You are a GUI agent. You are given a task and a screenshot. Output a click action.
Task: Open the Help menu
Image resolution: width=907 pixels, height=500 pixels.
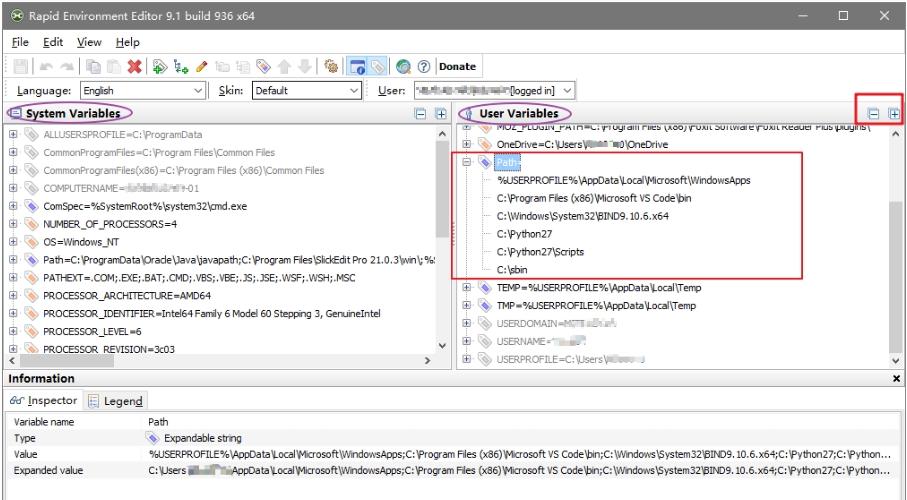pos(127,42)
